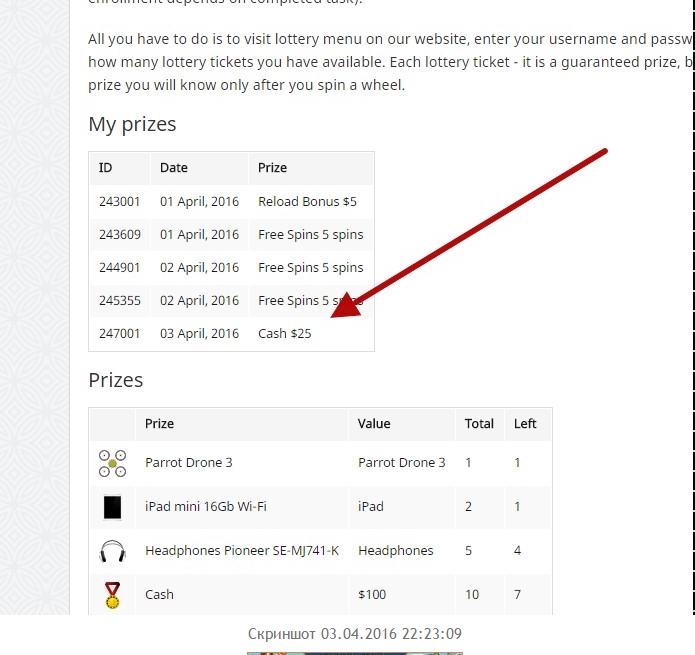Click the Cash medal icon

click(112, 595)
